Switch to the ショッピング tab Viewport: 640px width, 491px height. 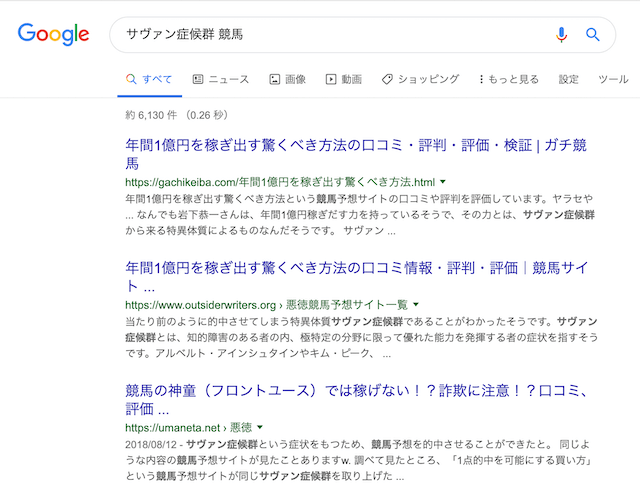point(420,79)
